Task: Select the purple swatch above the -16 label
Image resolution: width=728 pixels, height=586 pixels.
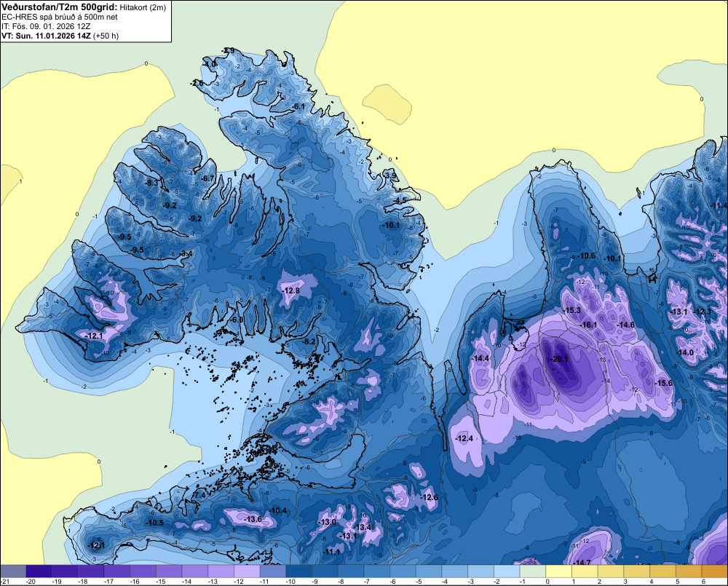Action: (143, 571)
